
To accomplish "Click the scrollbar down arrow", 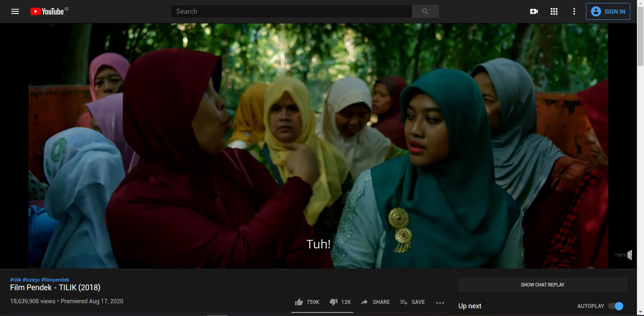I will pos(640,312).
